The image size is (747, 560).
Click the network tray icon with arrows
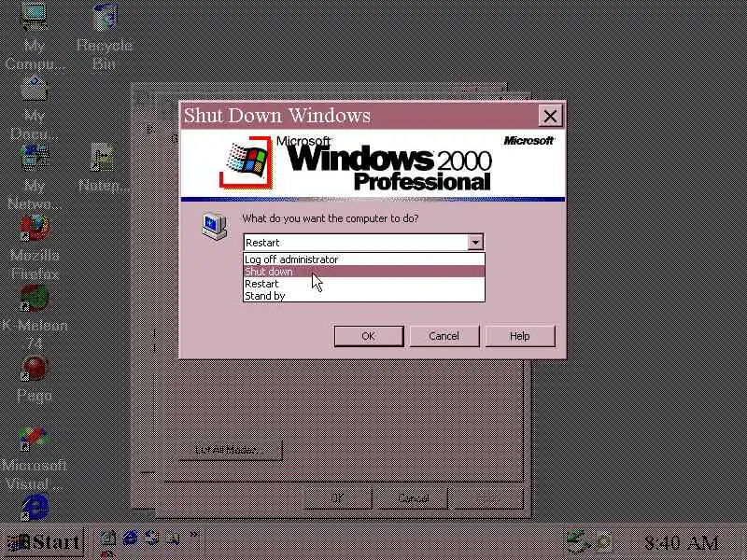(x=578, y=541)
